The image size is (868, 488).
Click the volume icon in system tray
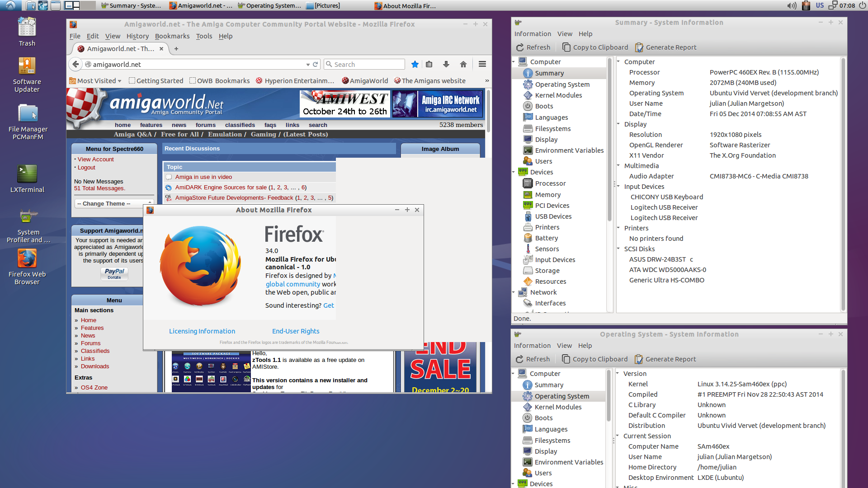[791, 5]
